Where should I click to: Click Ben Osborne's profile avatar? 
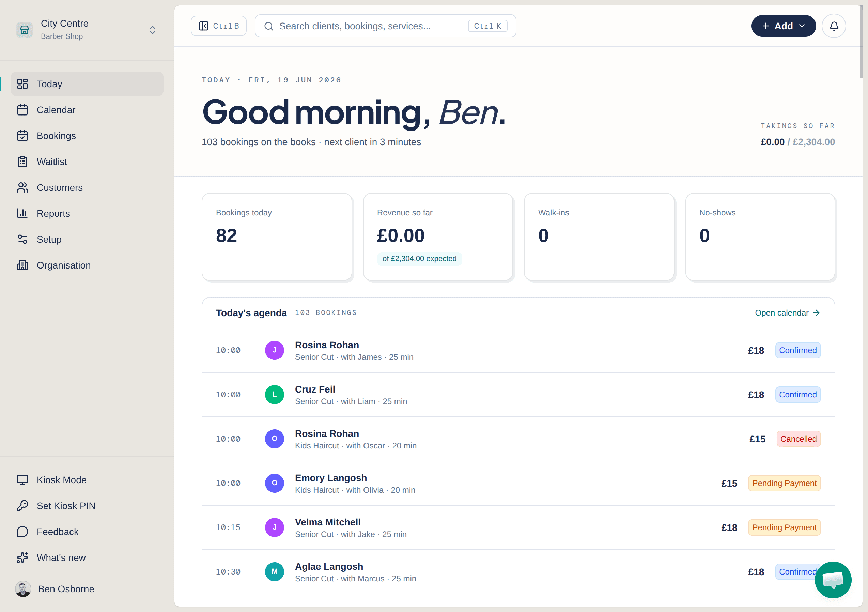click(23, 589)
